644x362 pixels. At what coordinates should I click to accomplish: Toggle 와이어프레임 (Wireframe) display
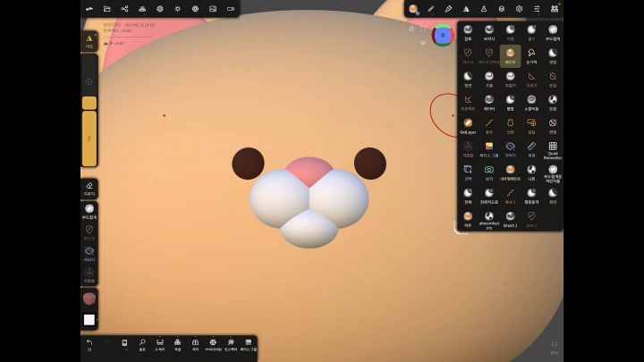click(213, 345)
